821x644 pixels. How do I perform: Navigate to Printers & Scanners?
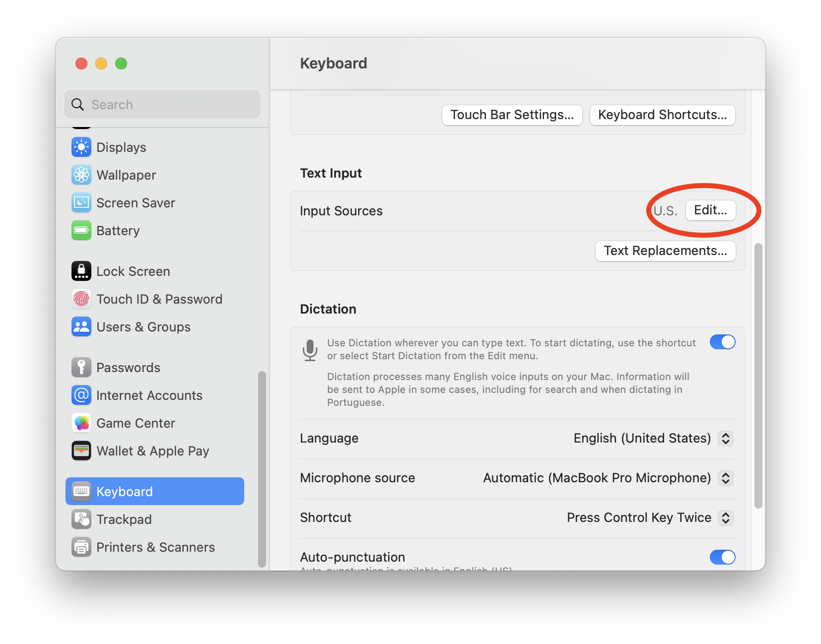click(155, 547)
